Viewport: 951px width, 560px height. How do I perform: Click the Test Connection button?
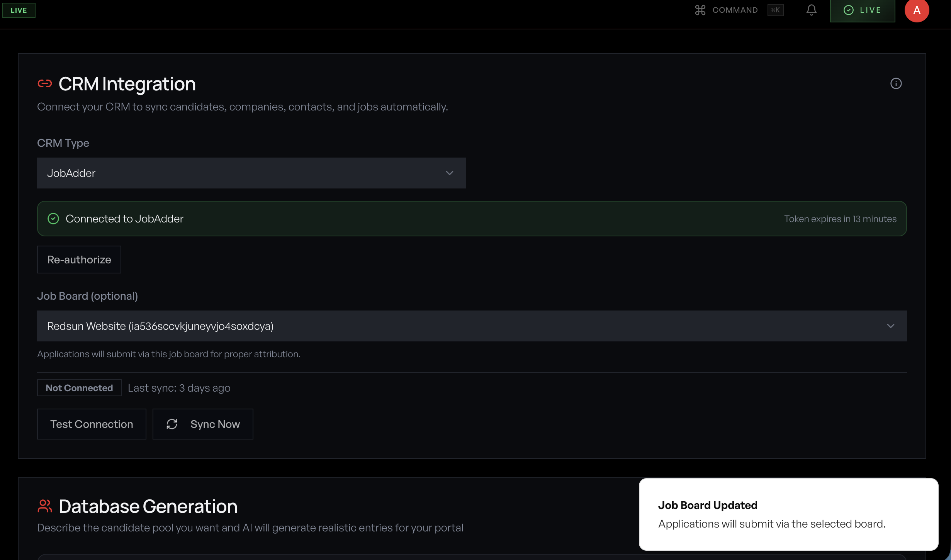[92, 424]
